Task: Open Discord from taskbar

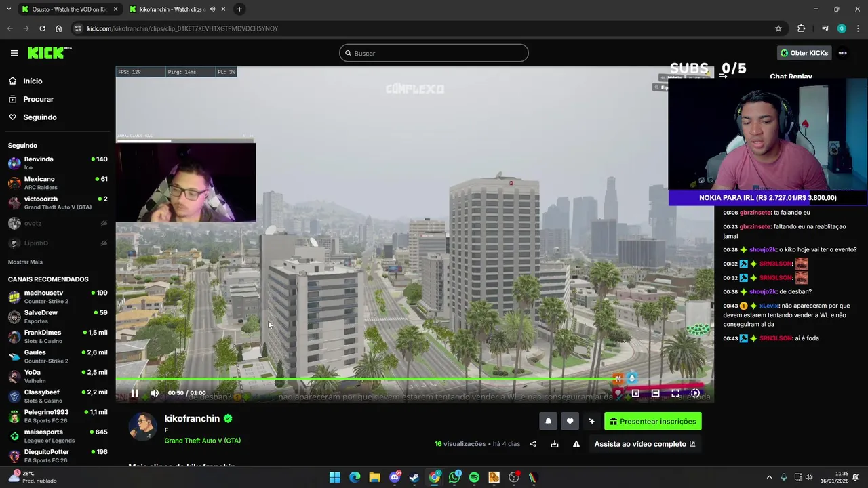Action: pos(395,477)
